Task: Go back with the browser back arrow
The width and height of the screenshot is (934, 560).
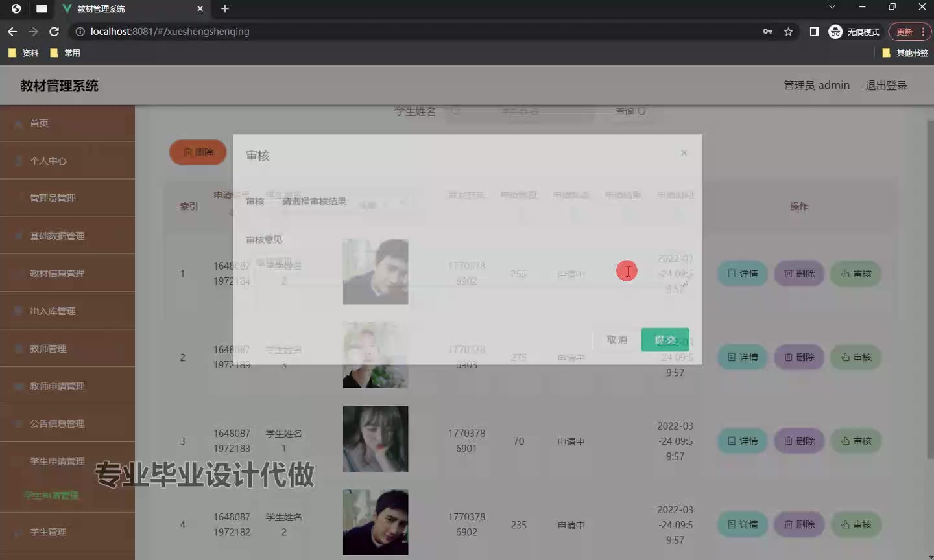Action: coord(12,31)
